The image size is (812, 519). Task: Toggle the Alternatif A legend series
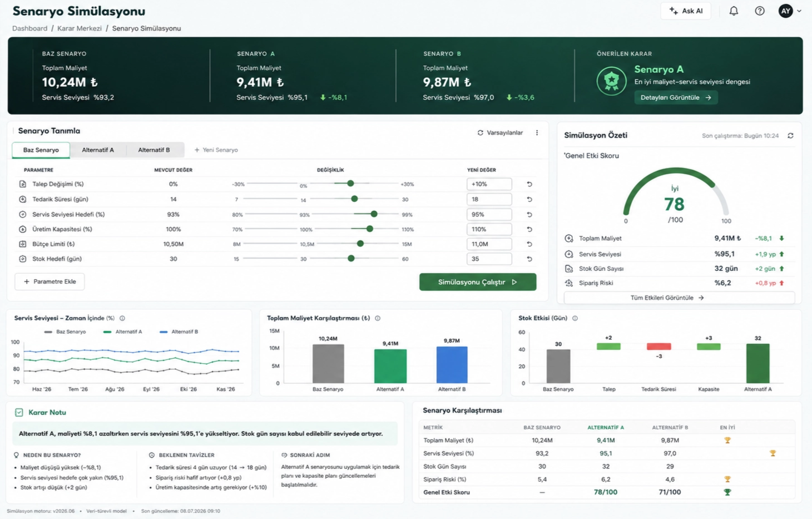pyautogui.click(x=122, y=332)
